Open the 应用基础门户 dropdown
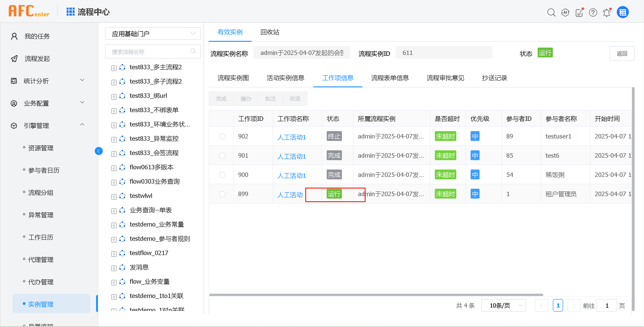 coord(153,34)
